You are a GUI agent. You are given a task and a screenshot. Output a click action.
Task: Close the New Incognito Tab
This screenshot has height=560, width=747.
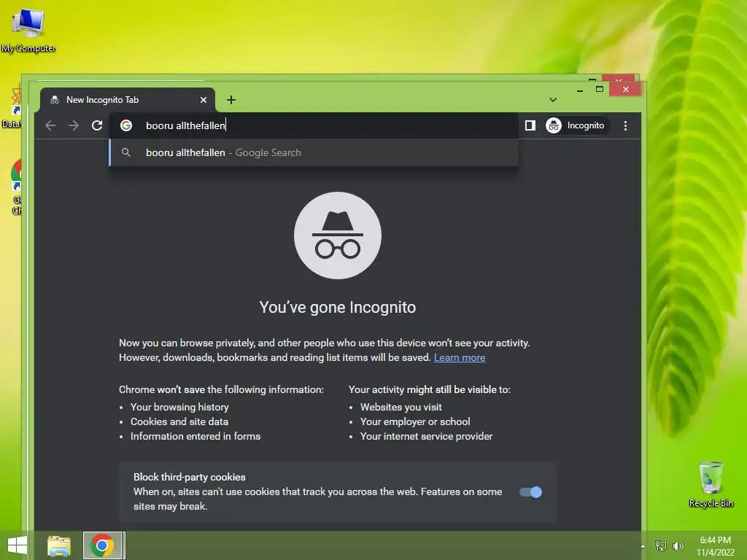[204, 100]
